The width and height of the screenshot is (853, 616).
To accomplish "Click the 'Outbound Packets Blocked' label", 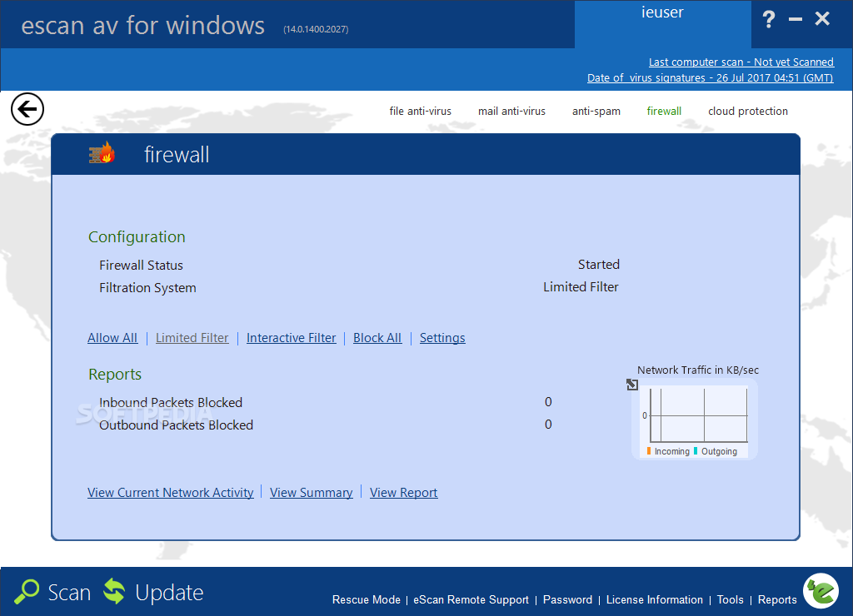I will coord(177,425).
